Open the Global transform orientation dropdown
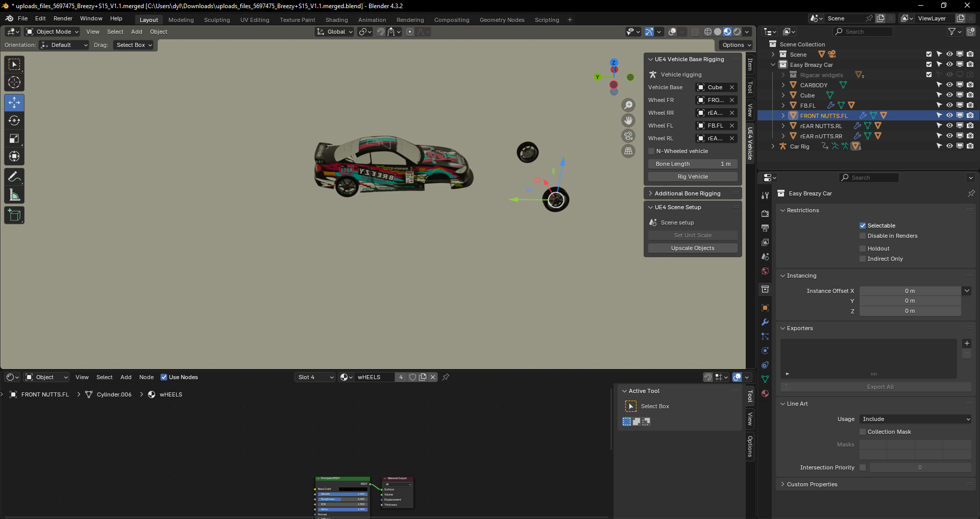980x519 pixels. (x=335, y=32)
